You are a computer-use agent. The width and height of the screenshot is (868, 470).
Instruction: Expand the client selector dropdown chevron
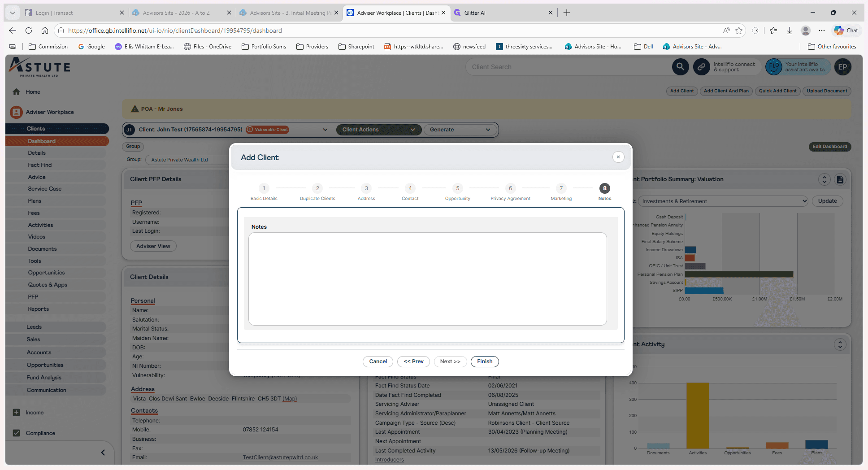pos(325,130)
